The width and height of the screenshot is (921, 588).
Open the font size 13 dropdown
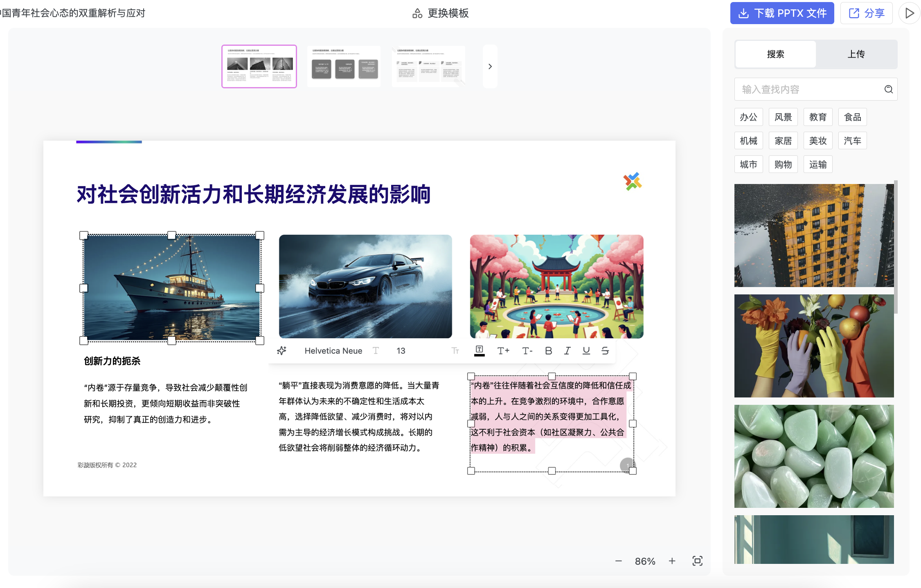(401, 351)
